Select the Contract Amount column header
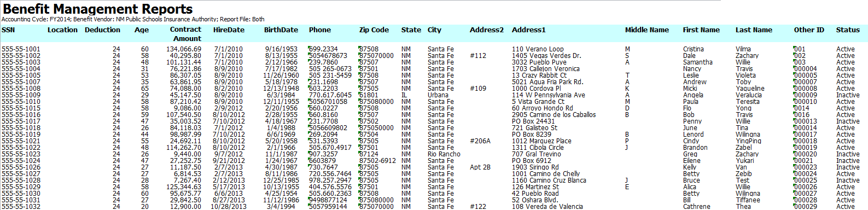Screen dimensions: 868x210 coord(186,34)
